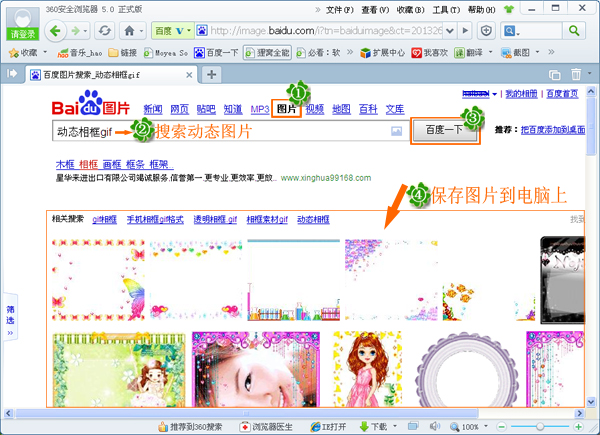The width and height of the screenshot is (600, 435).
Task: Click IE打开 in status bar
Action: tap(328, 427)
